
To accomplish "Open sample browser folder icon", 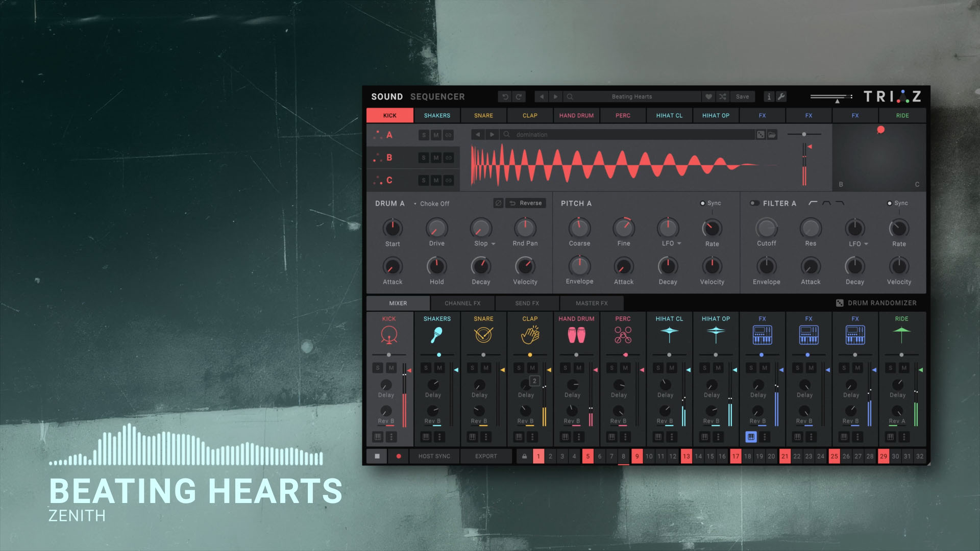I will 772,135.
